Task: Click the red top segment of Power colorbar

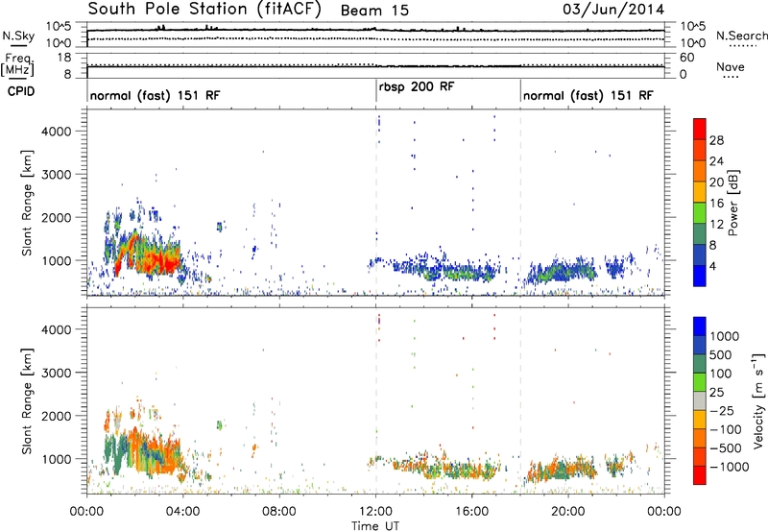Action: [x=700, y=129]
